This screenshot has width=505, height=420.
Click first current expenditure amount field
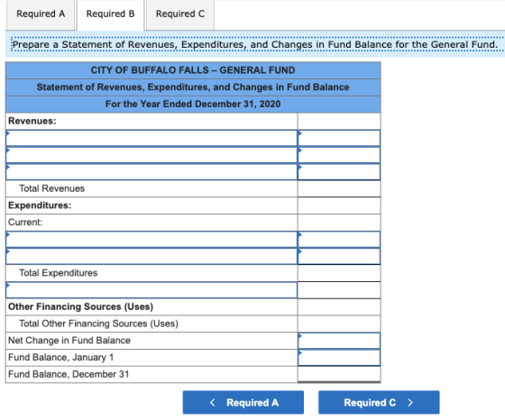[x=339, y=240]
